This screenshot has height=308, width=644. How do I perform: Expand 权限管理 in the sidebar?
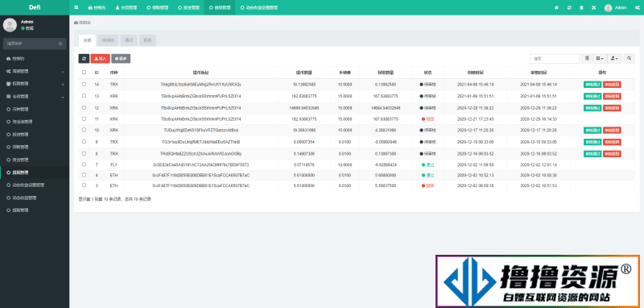35,84
